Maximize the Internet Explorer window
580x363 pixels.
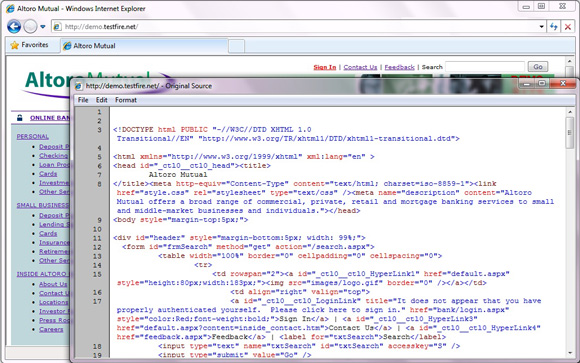541,6
